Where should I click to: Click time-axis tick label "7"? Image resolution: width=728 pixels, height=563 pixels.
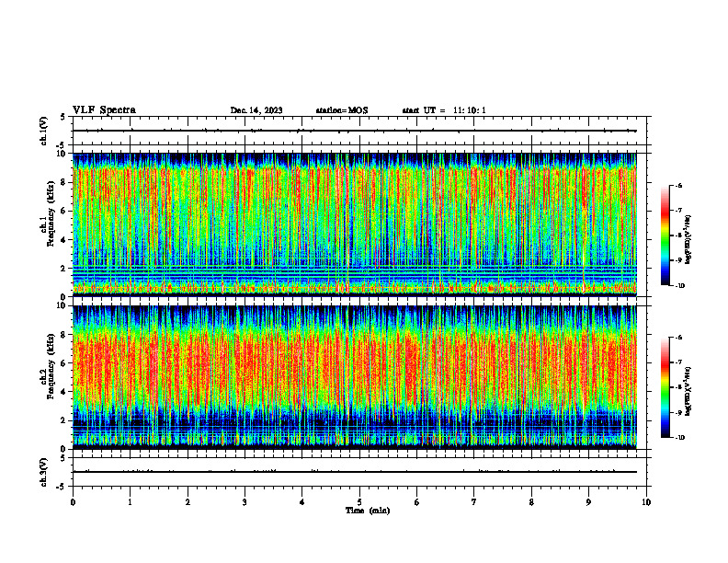coord(474,502)
